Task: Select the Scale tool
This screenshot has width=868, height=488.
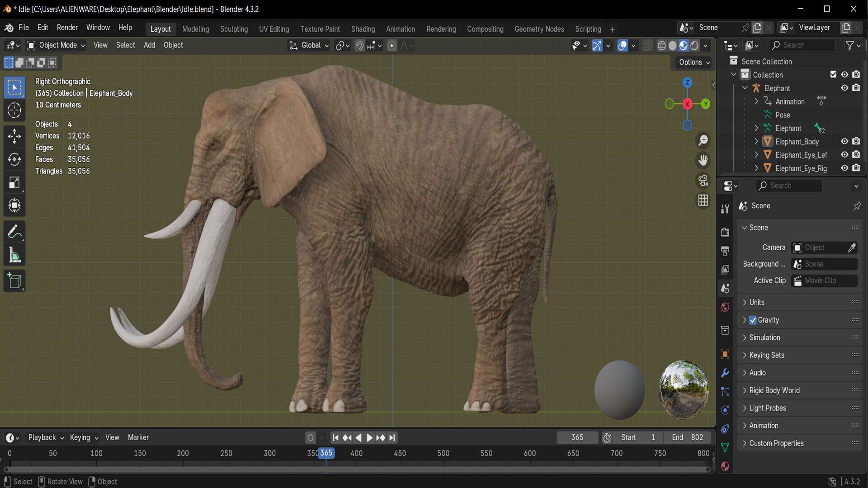Action: pyautogui.click(x=14, y=182)
